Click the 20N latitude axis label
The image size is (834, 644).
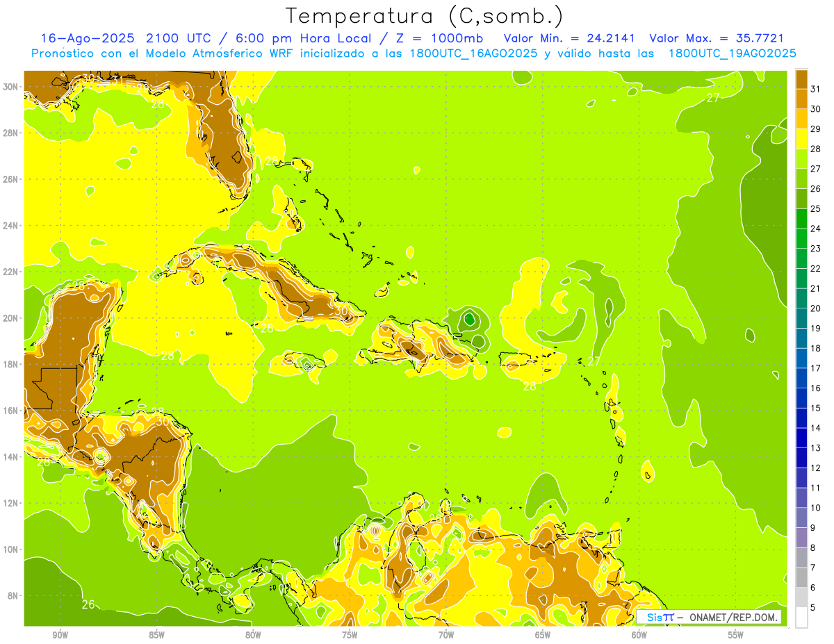point(10,318)
